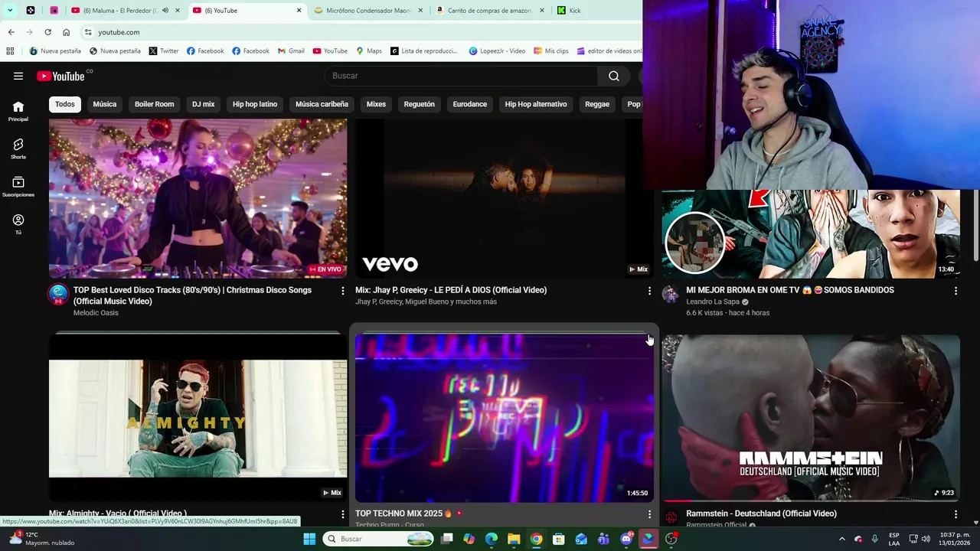Screen dimensions: 980x551
Task: Open the taskbar volume icon
Action: click(x=926, y=539)
